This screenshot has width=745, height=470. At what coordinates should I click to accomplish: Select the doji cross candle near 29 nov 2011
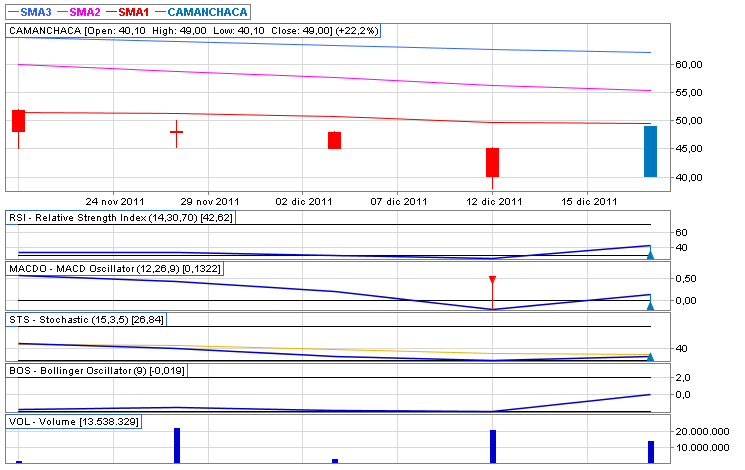point(176,132)
